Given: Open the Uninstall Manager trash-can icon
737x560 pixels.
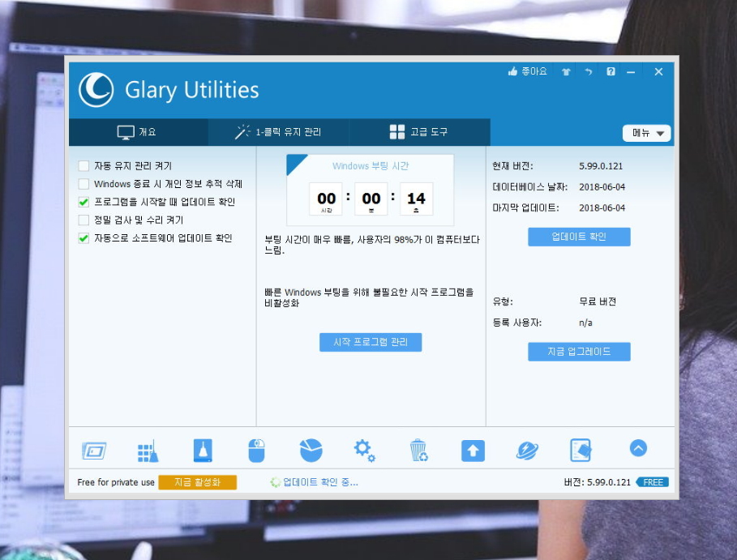Looking at the screenshot, I should pyautogui.click(x=418, y=450).
